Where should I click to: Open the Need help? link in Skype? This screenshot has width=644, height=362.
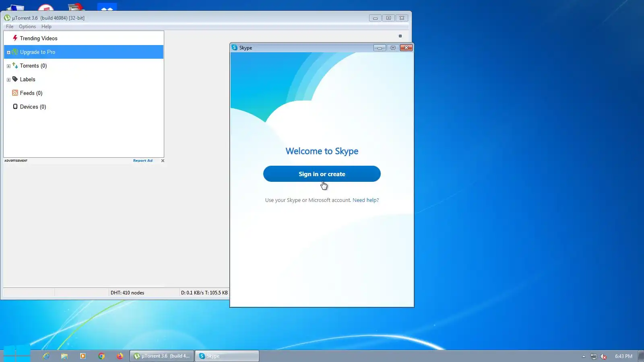coord(365,200)
